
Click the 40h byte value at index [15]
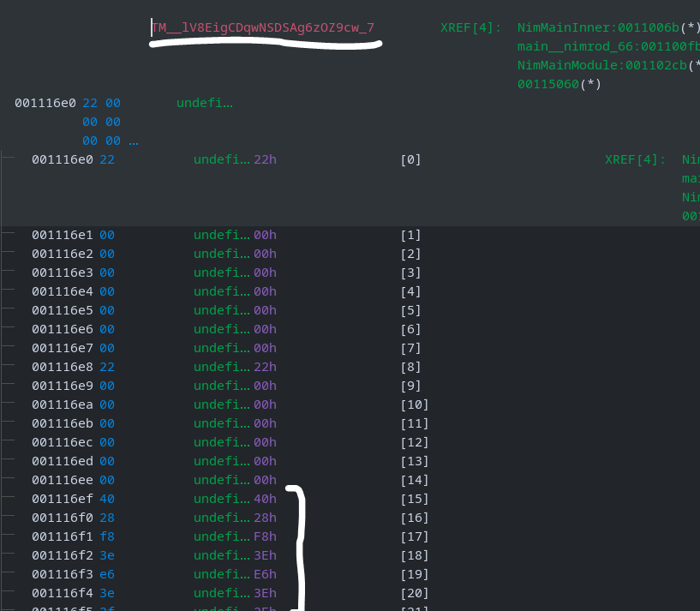pyautogui.click(x=265, y=499)
